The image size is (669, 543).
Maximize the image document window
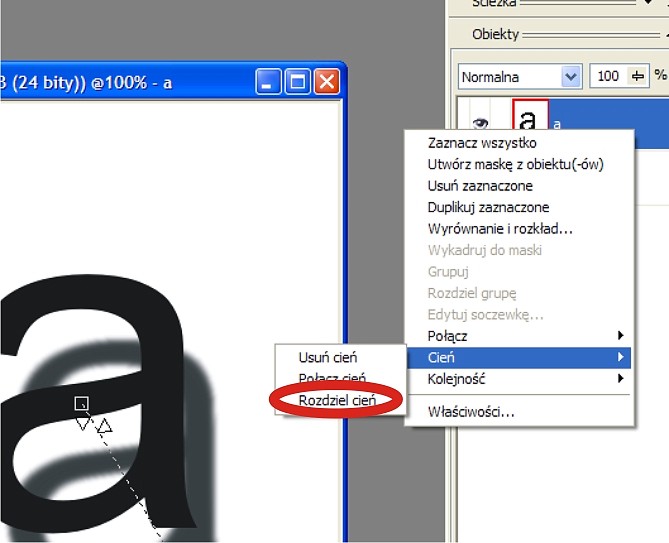click(x=297, y=82)
